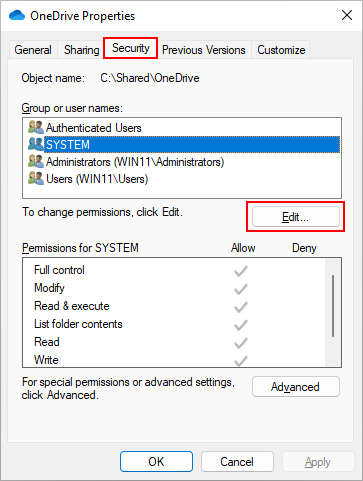363x481 pixels.
Task: Open the General tab
Action: point(33,50)
